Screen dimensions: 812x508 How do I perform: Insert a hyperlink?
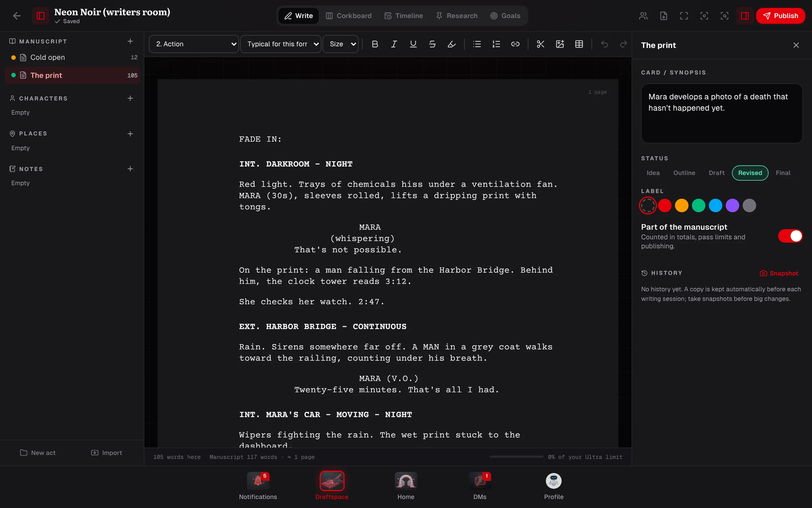tap(515, 44)
